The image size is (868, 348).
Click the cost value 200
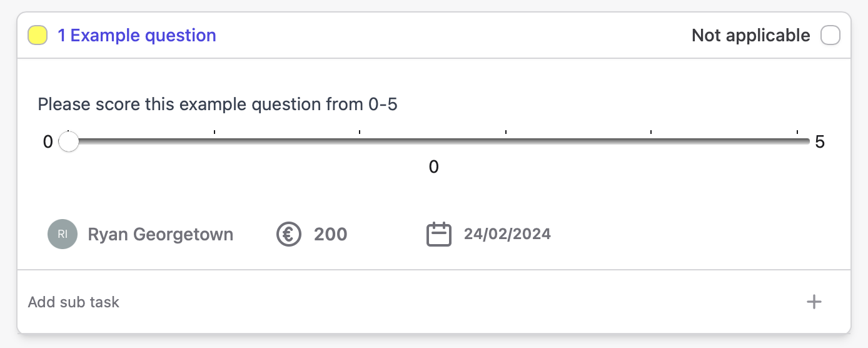pos(331,235)
